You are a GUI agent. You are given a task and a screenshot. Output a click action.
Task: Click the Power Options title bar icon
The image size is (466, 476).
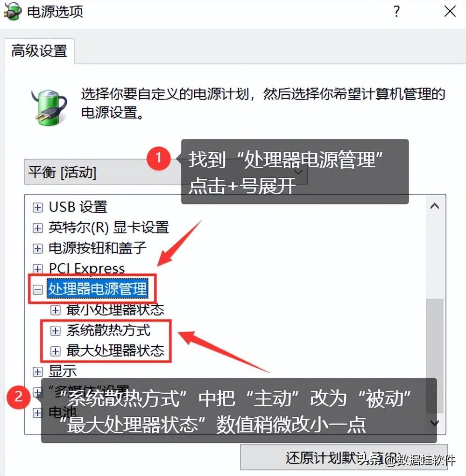pyautogui.click(x=13, y=11)
